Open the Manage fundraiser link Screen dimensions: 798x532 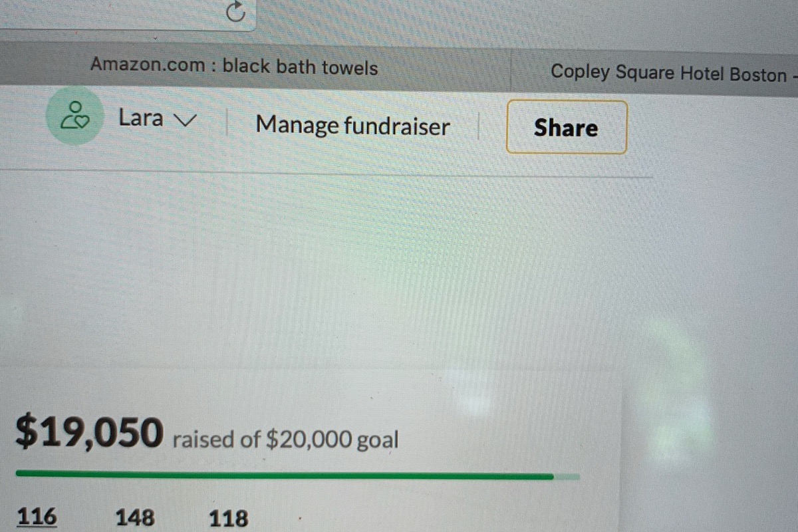coord(352,126)
